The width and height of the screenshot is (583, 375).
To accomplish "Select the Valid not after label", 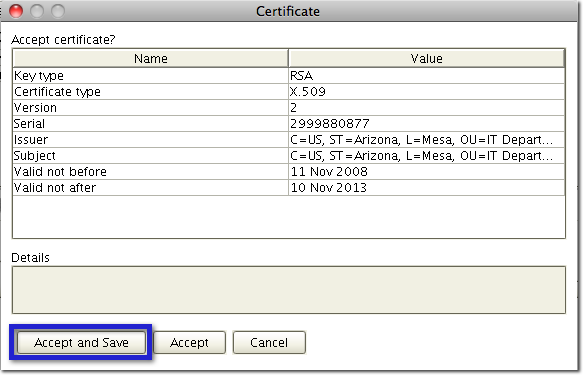I will coord(151,188).
